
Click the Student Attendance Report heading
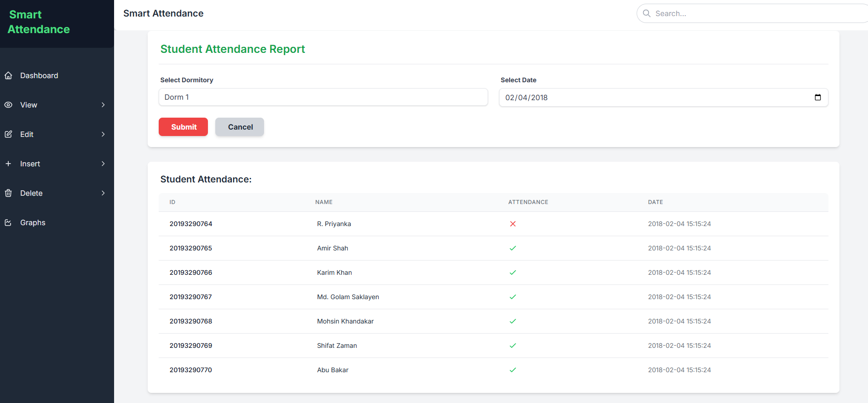[233, 49]
